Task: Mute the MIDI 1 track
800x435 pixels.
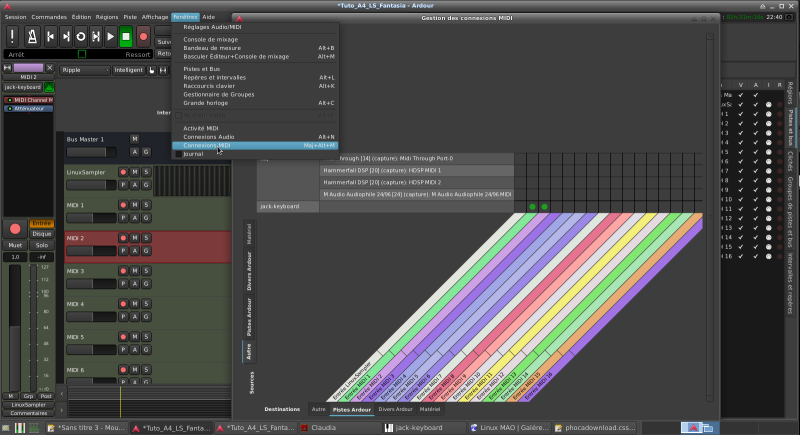Action: 134,205
